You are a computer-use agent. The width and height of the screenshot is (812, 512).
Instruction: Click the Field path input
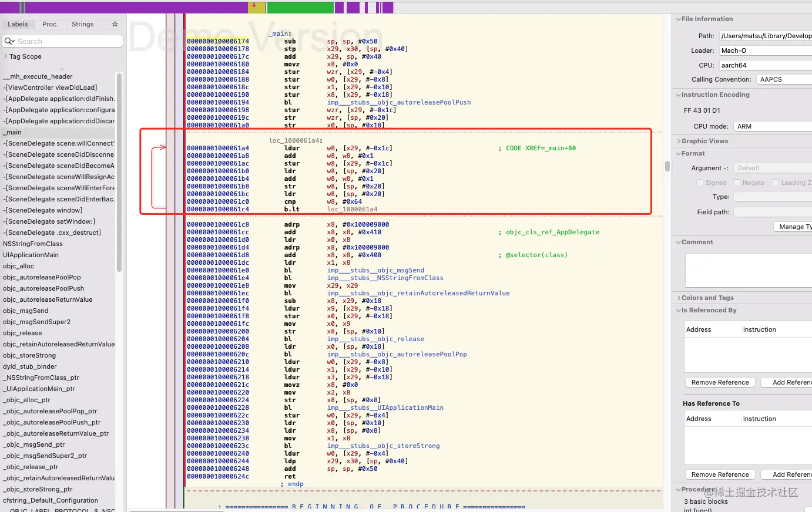(773, 212)
